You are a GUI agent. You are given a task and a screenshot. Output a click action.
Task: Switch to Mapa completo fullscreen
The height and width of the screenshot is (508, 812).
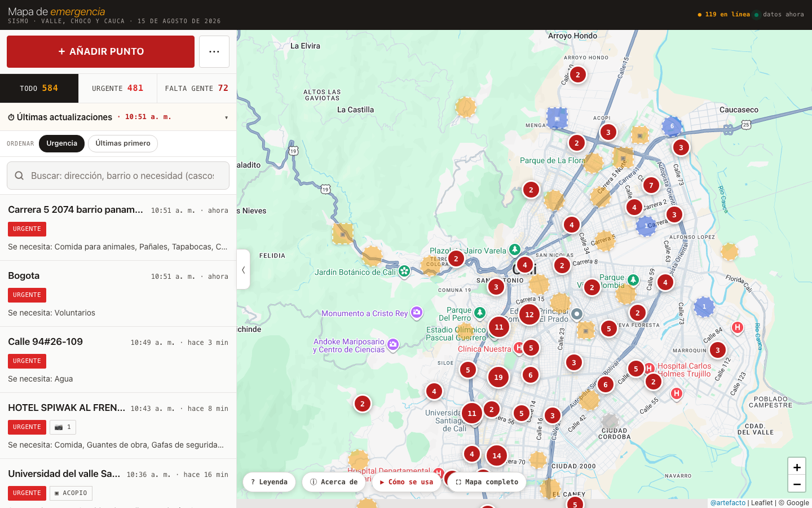[x=487, y=482]
